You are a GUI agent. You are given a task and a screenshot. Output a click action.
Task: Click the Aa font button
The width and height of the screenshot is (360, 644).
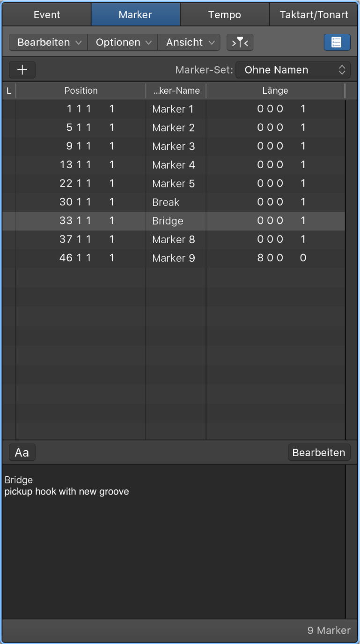click(22, 452)
